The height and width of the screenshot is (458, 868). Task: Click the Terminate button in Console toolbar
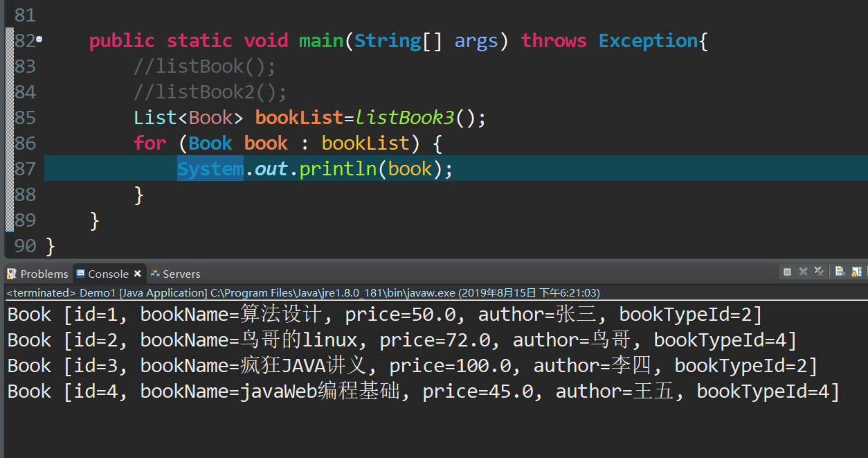[x=787, y=272]
